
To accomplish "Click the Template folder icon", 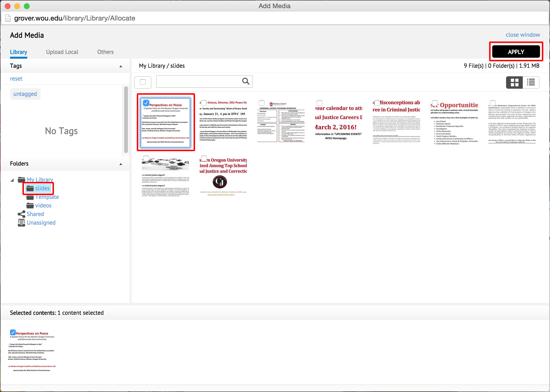I will click(30, 197).
